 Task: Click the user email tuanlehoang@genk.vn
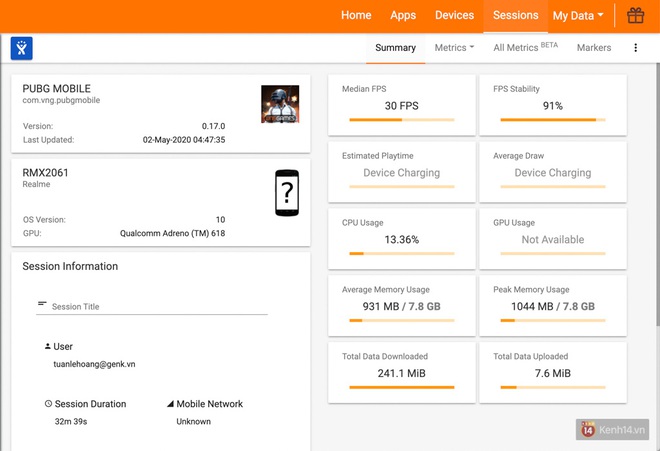(x=94, y=364)
